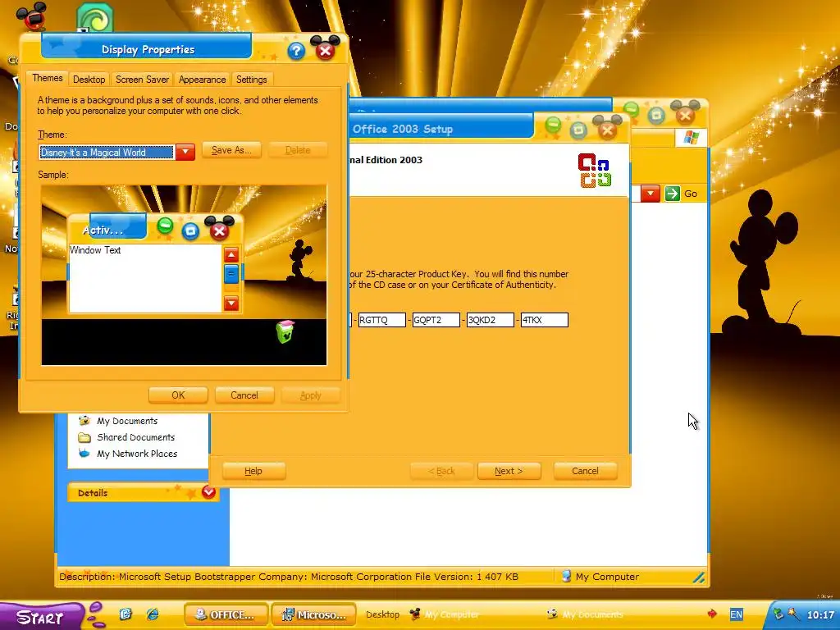Click the product key field containing RGTTQ

381,320
